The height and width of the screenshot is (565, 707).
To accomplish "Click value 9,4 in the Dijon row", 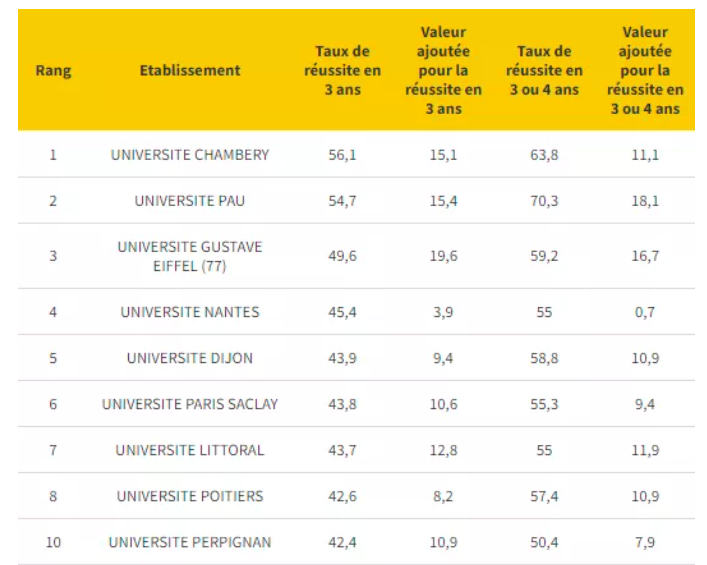I will coord(443,358).
